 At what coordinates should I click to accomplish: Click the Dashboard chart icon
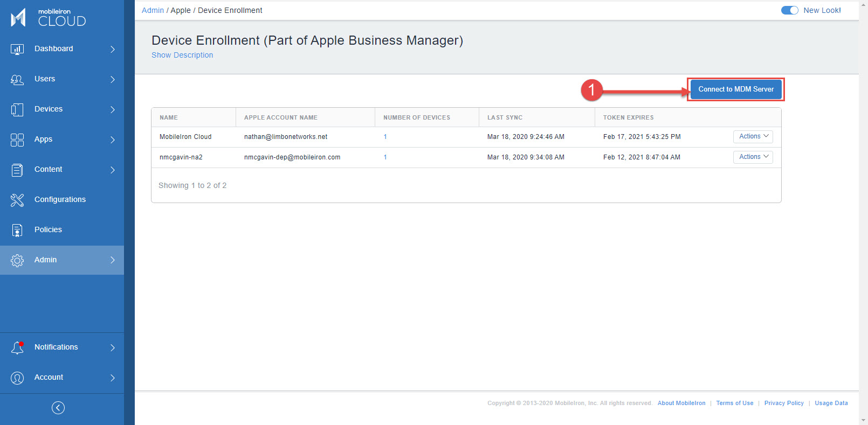[x=17, y=50]
